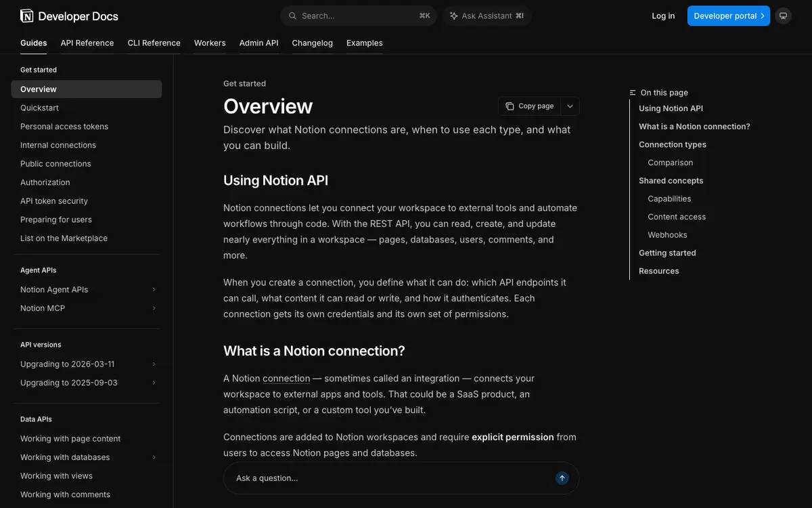The height and width of the screenshot is (508, 812).
Task: Expand Notion MCP sidebar item
Action: click(x=154, y=308)
